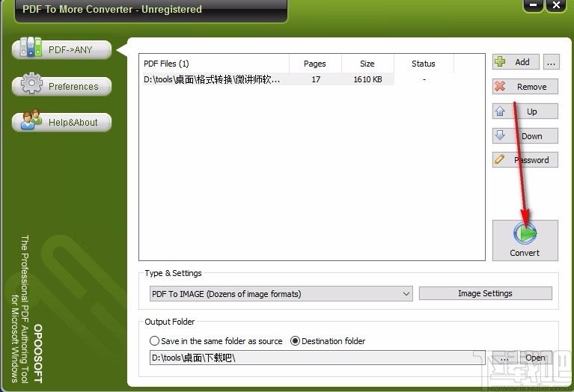Click the binders icon on PDF->ANY
The width and height of the screenshot is (574, 392).
click(31, 47)
